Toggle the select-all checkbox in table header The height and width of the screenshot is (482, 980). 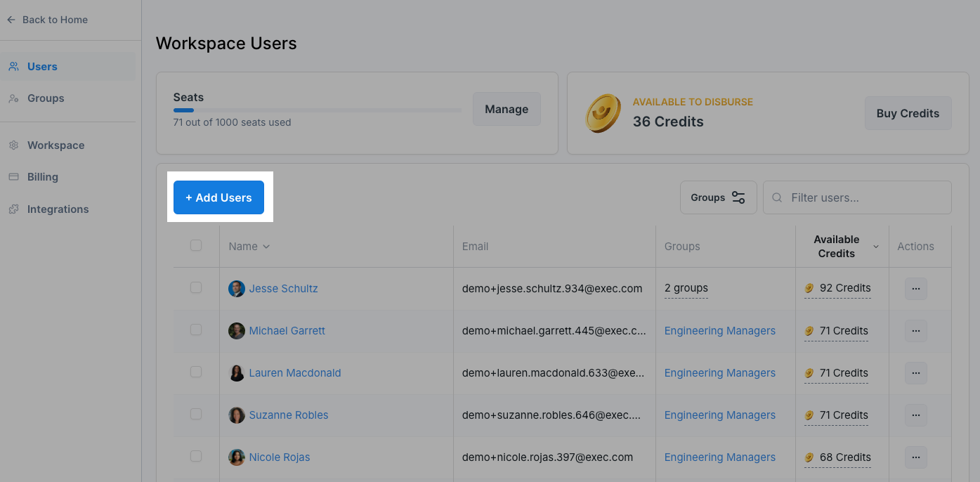(x=196, y=245)
